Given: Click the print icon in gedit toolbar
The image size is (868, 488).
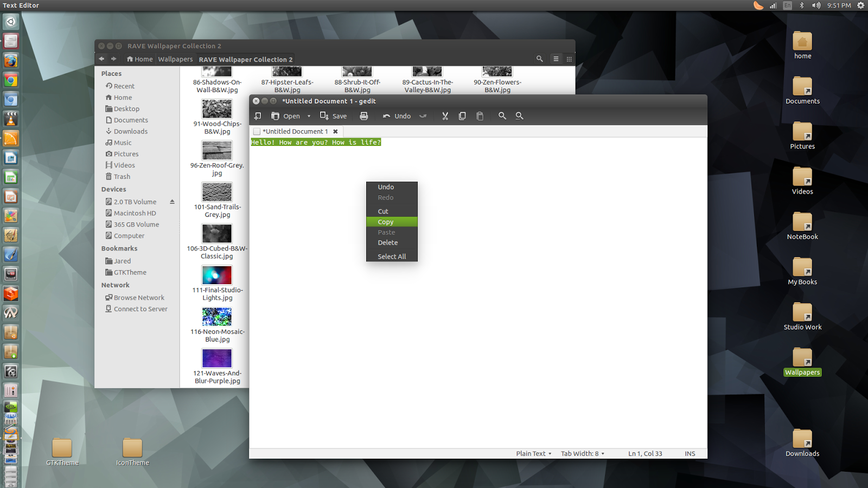Looking at the screenshot, I should click(364, 116).
